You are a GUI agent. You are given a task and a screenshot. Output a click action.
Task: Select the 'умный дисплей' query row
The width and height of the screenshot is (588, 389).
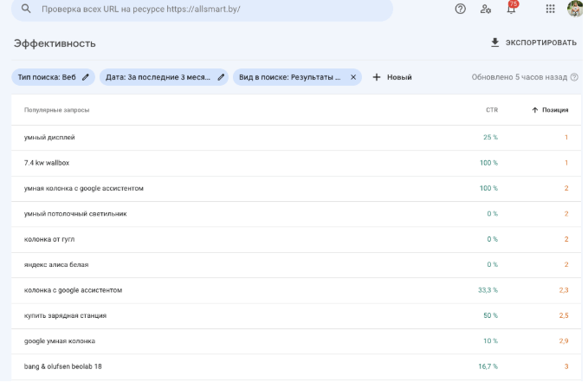coord(50,137)
